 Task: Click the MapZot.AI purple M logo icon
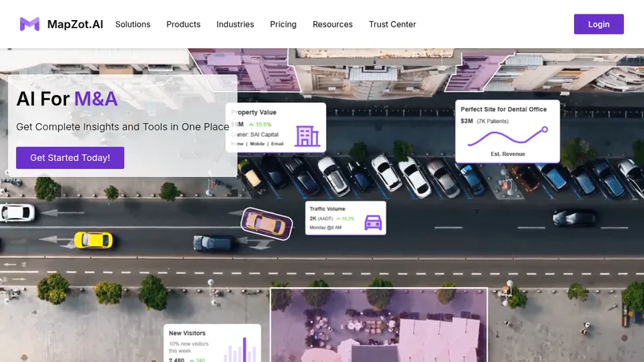[30, 24]
